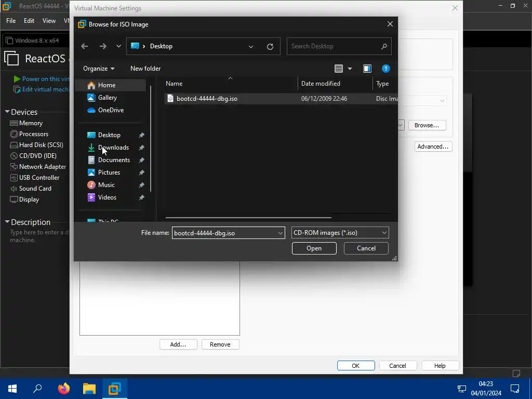Viewport: 532px width, 399px height.
Task: Select Network Adapter device
Action: tap(38, 167)
